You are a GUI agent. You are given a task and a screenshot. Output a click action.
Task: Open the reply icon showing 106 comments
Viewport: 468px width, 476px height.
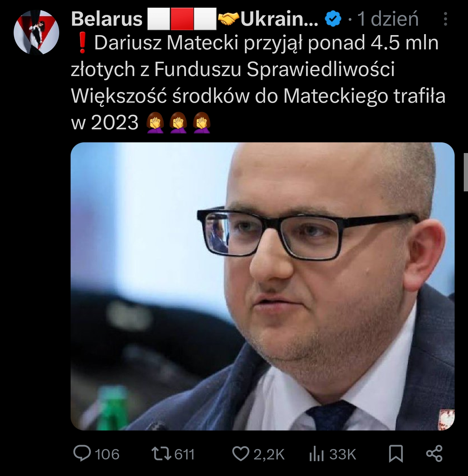[82, 454]
